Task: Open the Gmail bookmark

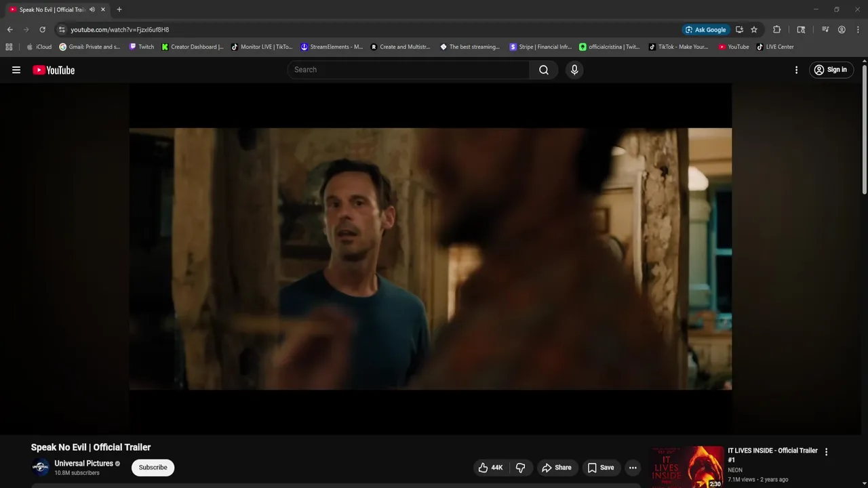Action: coord(90,47)
